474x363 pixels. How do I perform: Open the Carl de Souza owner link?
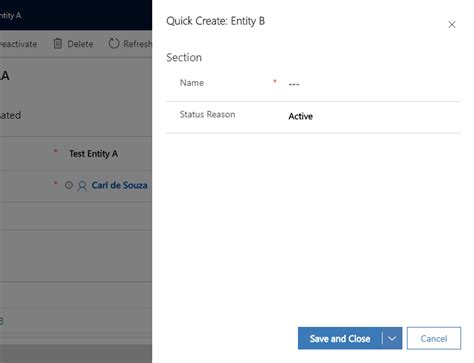(119, 185)
